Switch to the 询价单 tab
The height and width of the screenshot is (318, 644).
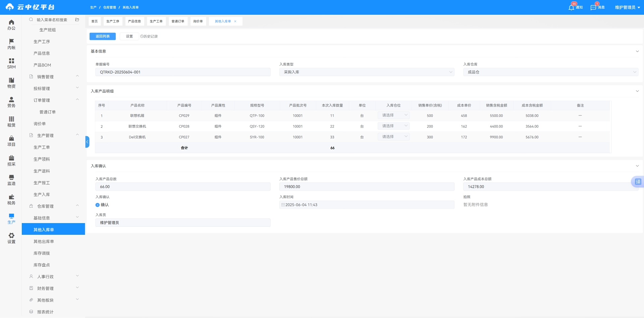198,21
